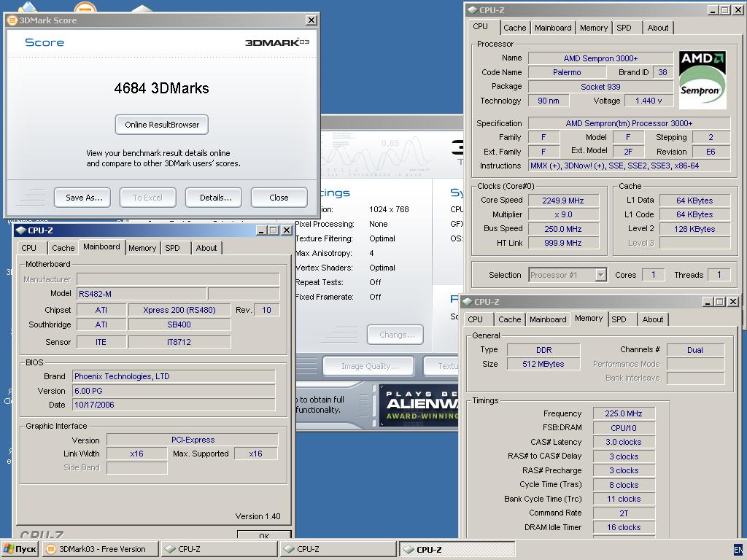The image size is (747, 560).
Task: Open Details... in the score window
Action: pos(214,198)
